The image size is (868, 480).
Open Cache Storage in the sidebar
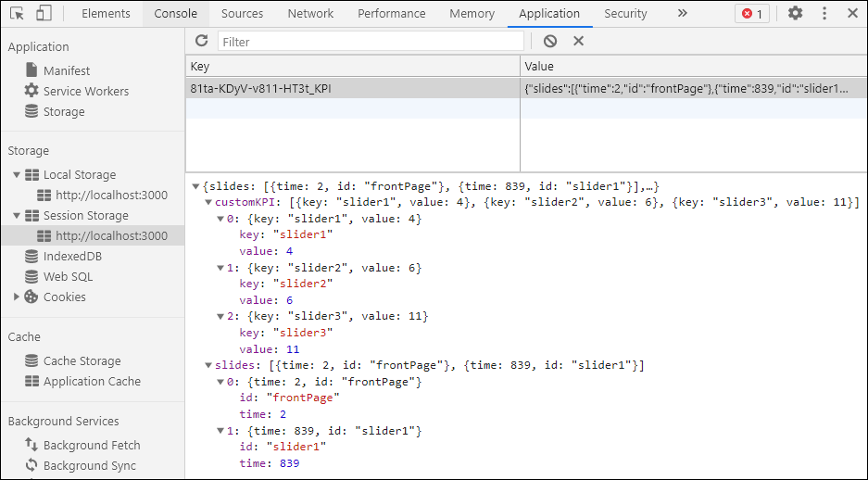pos(82,361)
